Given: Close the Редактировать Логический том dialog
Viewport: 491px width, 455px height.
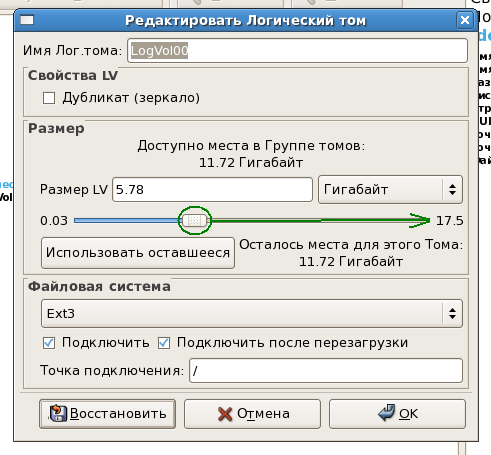Looking at the screenshot, I should pyautogui.click(x=465, y=20).
